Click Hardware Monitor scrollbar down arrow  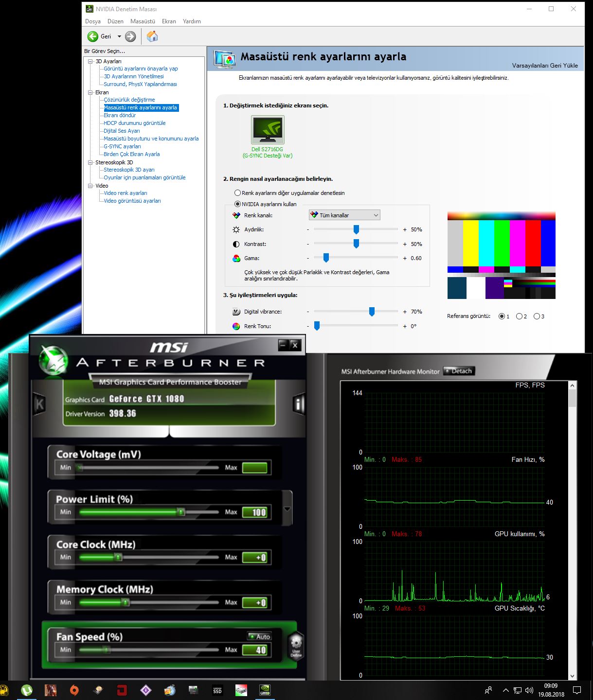(572, 676)
